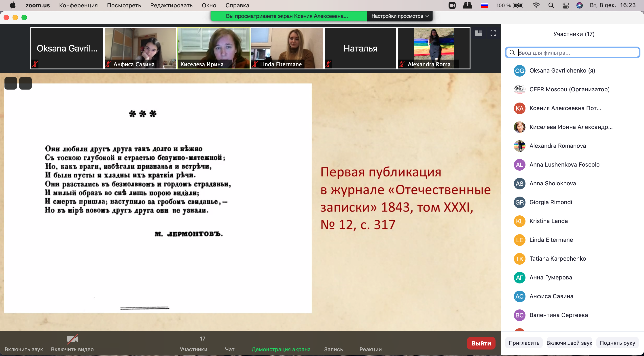
Task: Enter fullscreen mode via corner-brackets icon
Action: coord(493,33)
